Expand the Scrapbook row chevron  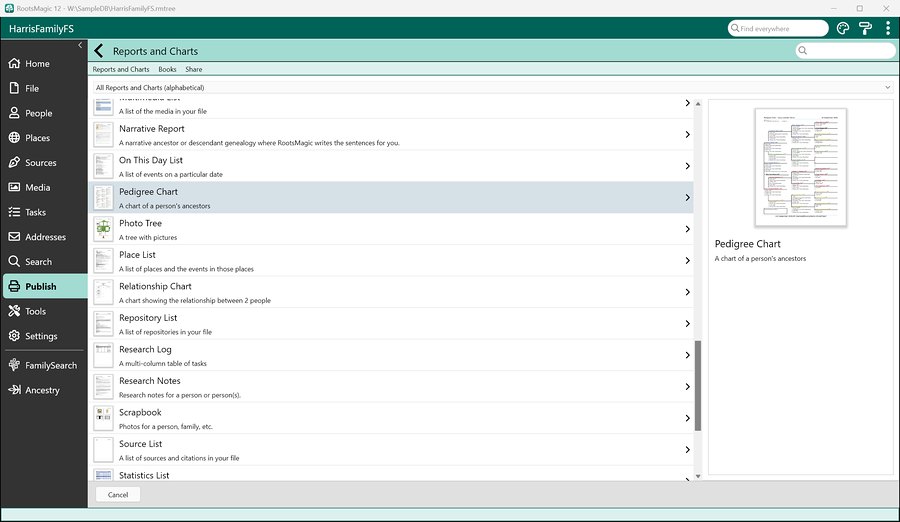click(687, 418)
